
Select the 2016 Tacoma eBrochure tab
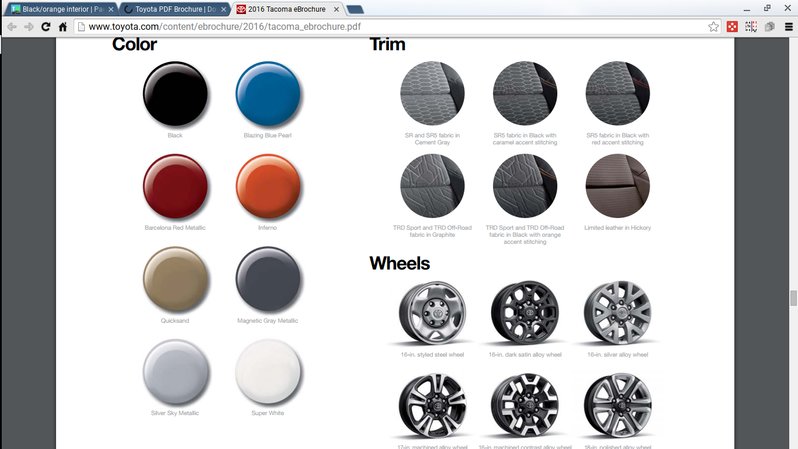288,9
